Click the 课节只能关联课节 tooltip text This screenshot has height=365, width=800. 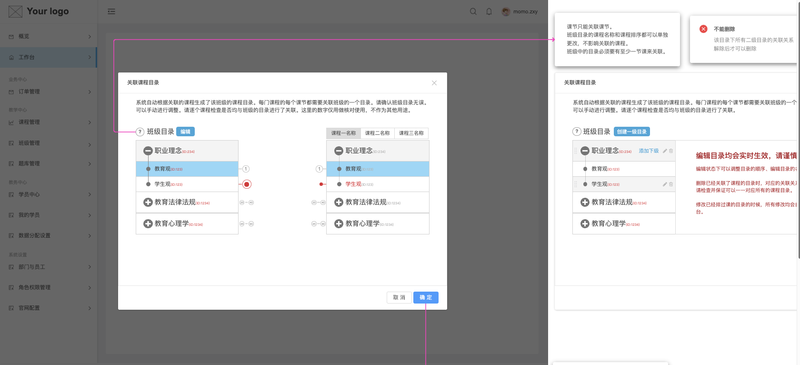click(x=590, y=26)
